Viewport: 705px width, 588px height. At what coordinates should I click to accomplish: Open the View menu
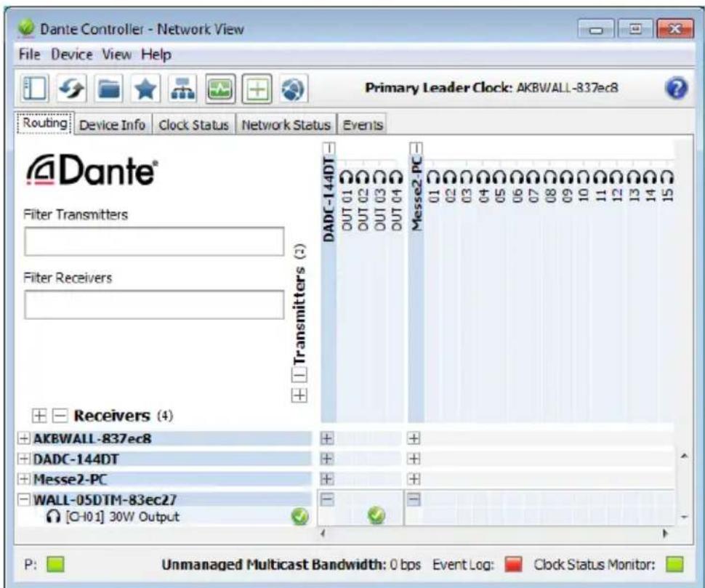[x=116, y=55]
